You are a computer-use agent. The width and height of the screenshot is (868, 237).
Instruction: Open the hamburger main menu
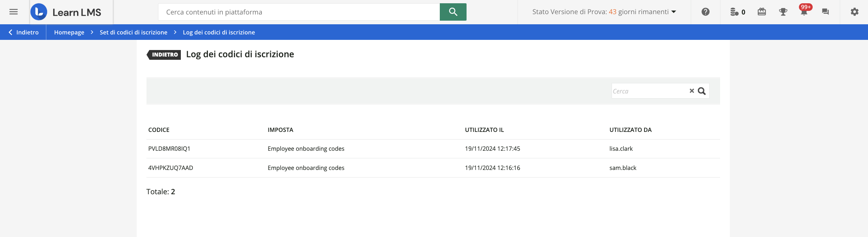pos(13,12)
